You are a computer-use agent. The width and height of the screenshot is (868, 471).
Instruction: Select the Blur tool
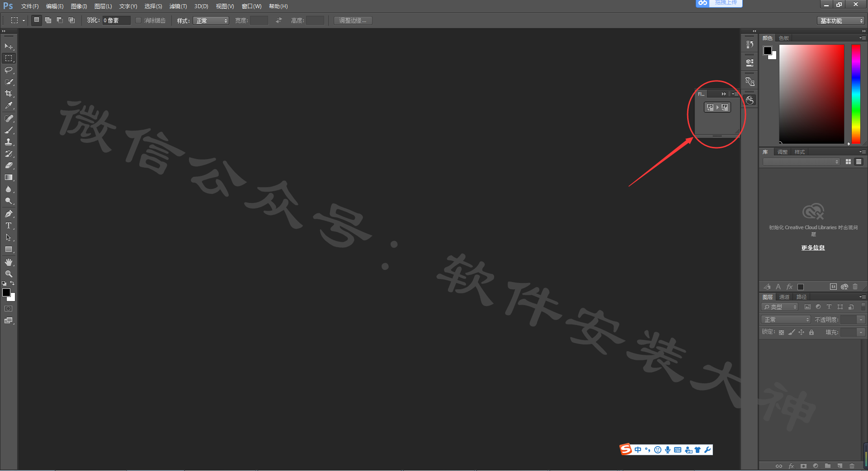point(9,189)
